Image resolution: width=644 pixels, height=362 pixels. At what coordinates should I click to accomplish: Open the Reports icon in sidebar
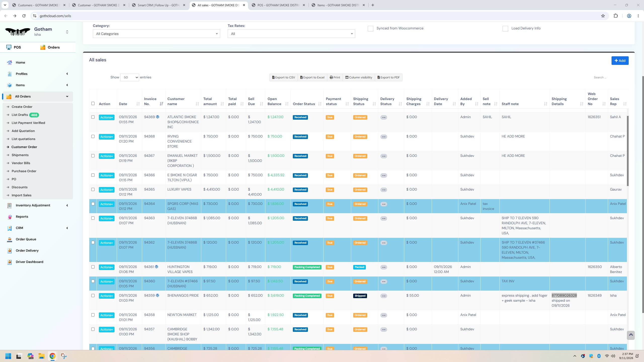(x=10, y=217)
